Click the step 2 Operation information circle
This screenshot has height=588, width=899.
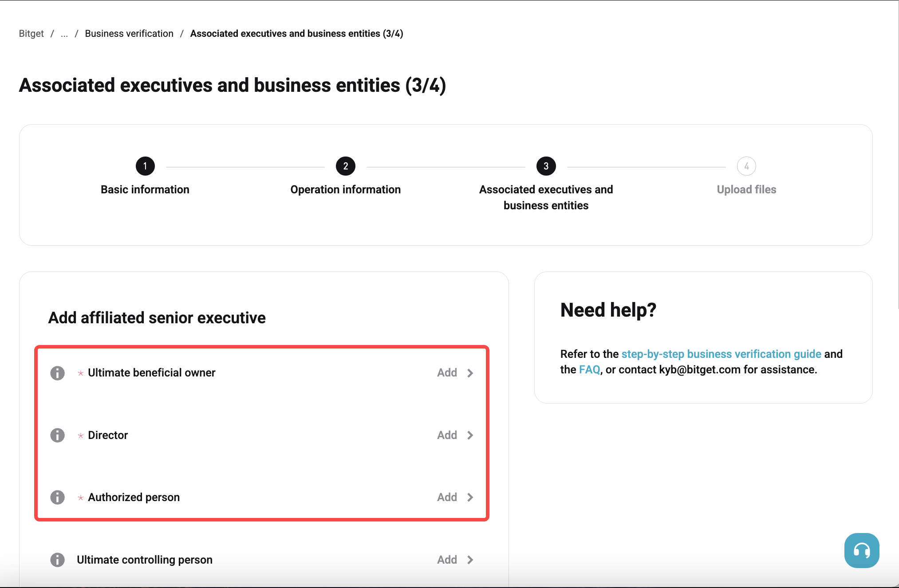[x=345, y=166]
